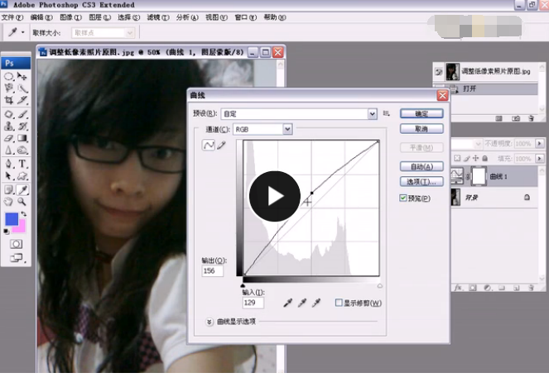The width and height of the screenshot is (549, 392).
Task: Select the Sharpen/Blur tool
Action: [9, 150]
